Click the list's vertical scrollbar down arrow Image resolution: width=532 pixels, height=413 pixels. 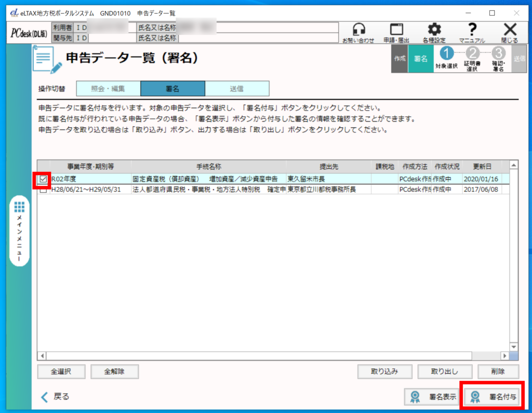514,347
